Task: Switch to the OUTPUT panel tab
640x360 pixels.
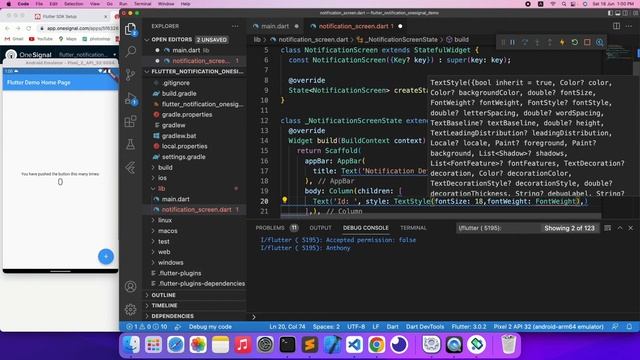Action: (320, 228)
